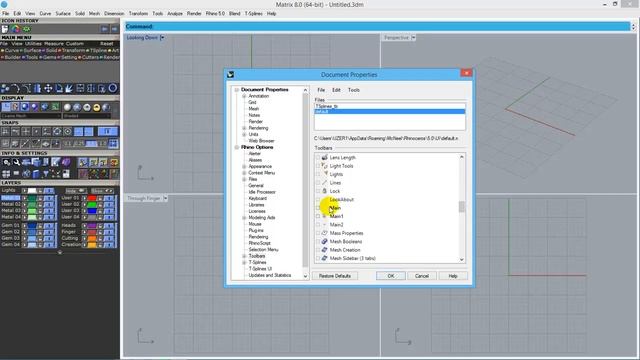Expand the Appearance tree node
The image size is (640, 360).
[x=244, y=167]
